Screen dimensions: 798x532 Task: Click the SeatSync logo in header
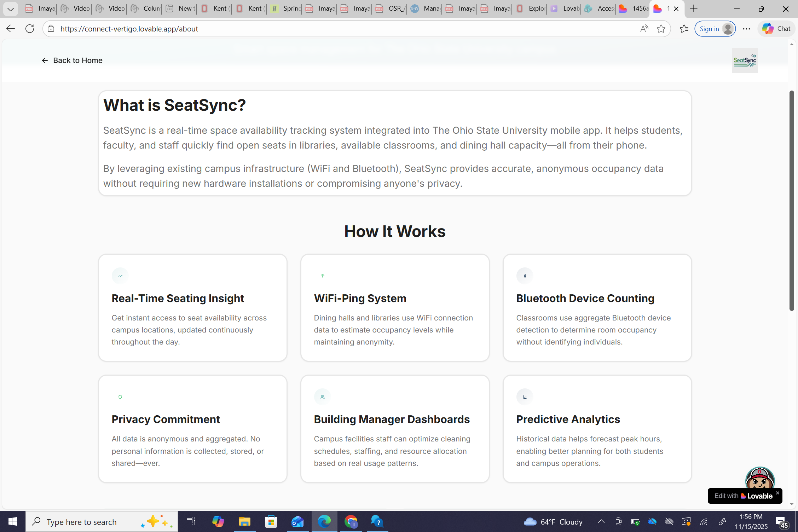(745, 60)
